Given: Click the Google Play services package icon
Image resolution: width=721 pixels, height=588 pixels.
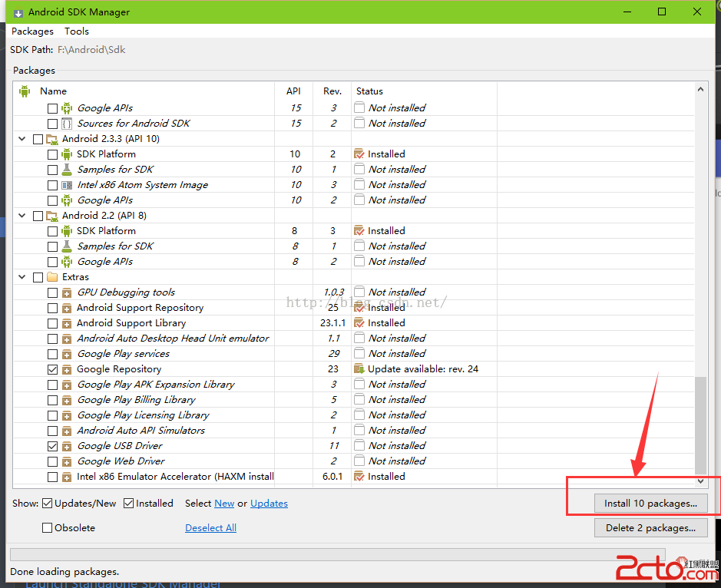Looking at the screenshot, I should point(67,354).
